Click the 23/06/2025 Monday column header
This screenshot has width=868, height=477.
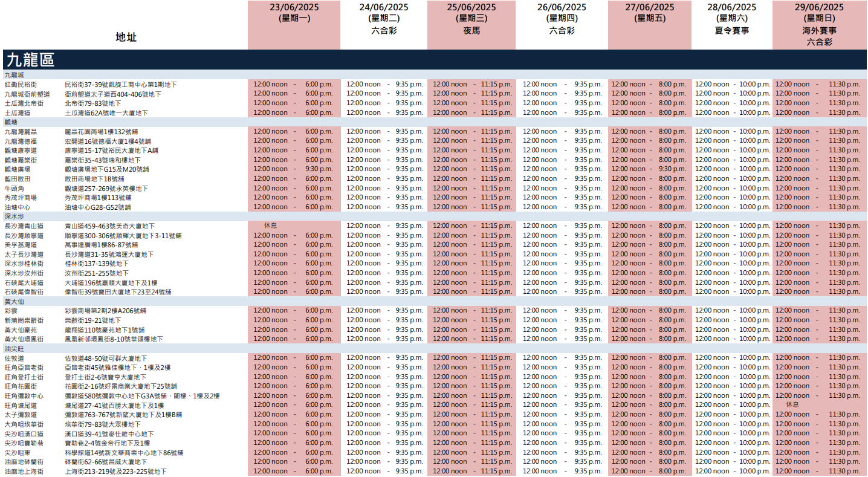pos(294,13)
